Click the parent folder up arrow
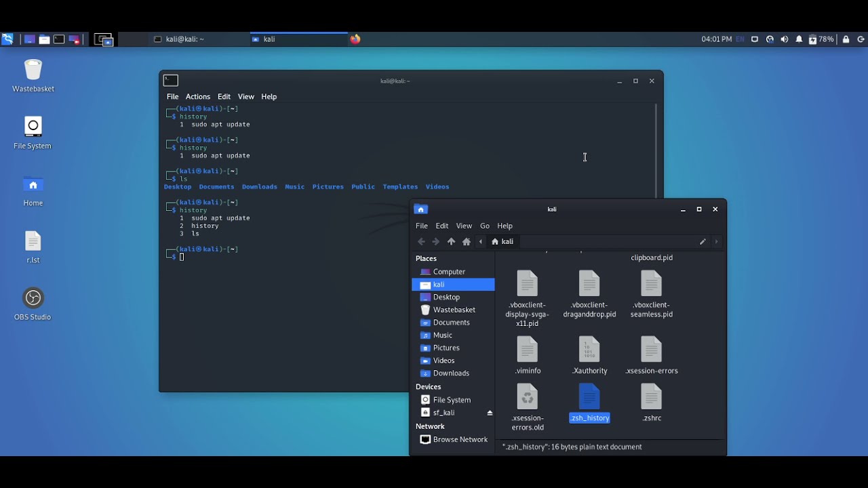868x488 pixels. 451,242
